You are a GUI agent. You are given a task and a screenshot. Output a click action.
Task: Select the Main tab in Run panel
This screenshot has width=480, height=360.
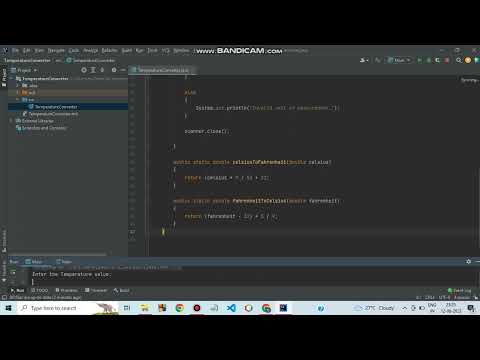pyautogui.click(x=34, y=262)
